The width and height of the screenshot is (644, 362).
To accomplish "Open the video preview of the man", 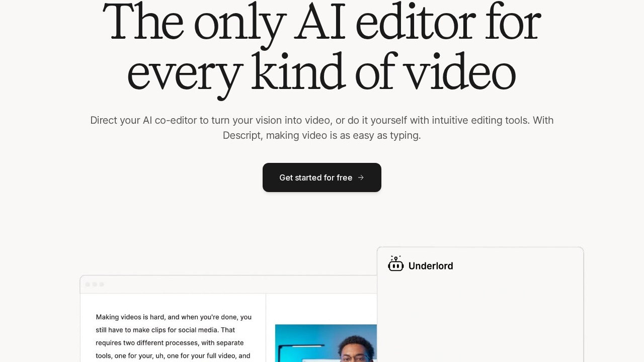I will (x=326, y=343).
